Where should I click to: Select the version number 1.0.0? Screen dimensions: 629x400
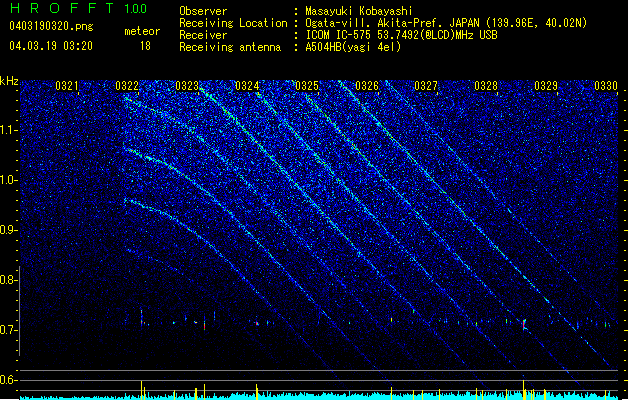click(x=135, y=8)
